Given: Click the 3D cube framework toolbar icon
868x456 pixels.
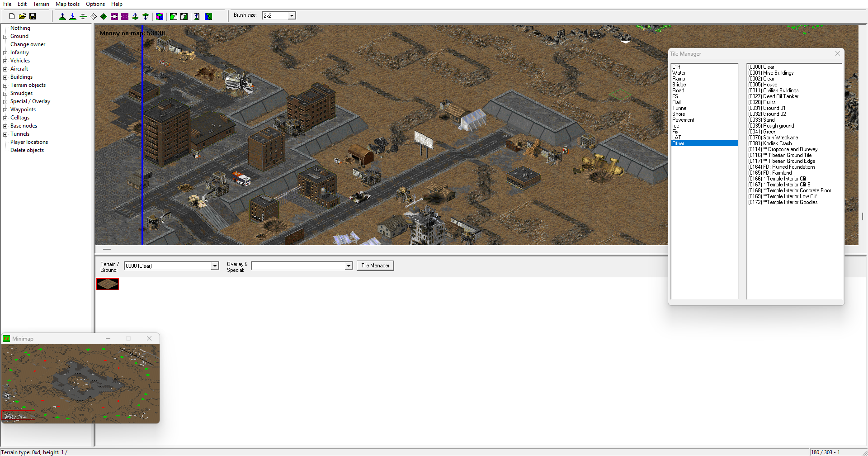Looking at the screenshot, I should 160,16.
